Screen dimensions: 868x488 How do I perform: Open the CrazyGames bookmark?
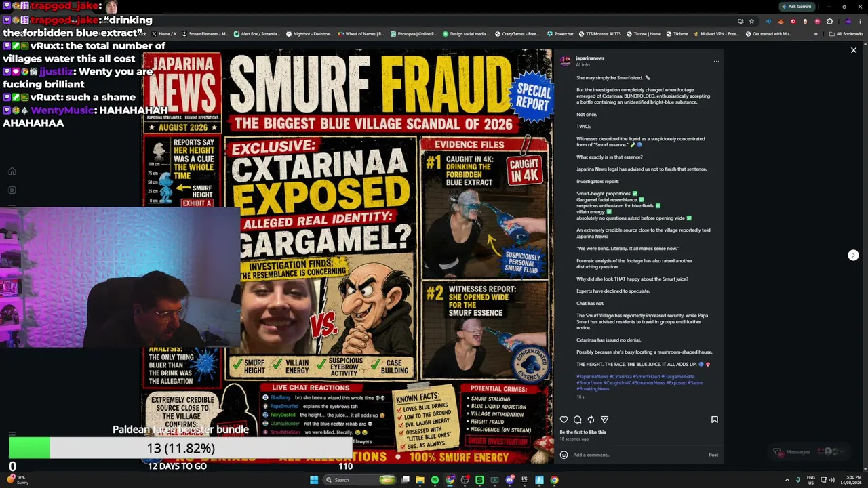(x=517, y=34)
